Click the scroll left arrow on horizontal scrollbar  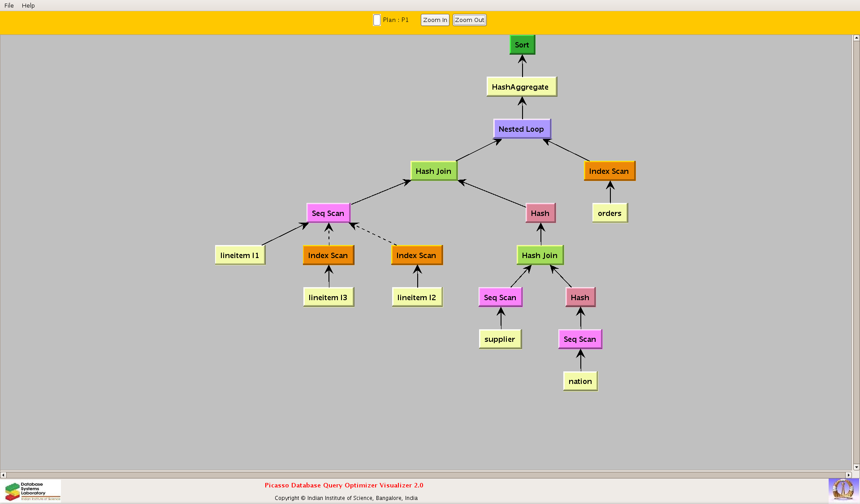pos(3,475)
